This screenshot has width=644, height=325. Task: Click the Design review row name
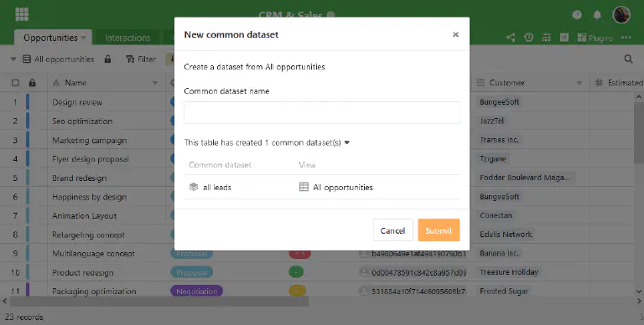tap(77, 102)
